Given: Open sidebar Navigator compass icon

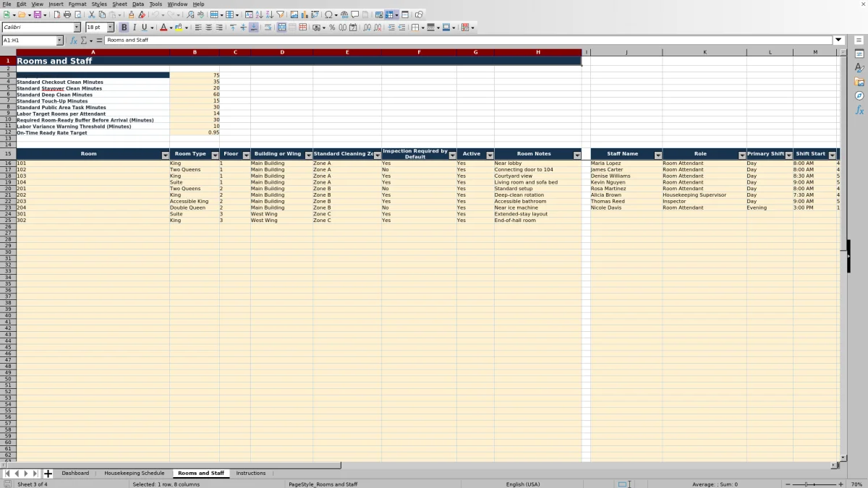Looking at the screenshot, I should click(859, 95).
